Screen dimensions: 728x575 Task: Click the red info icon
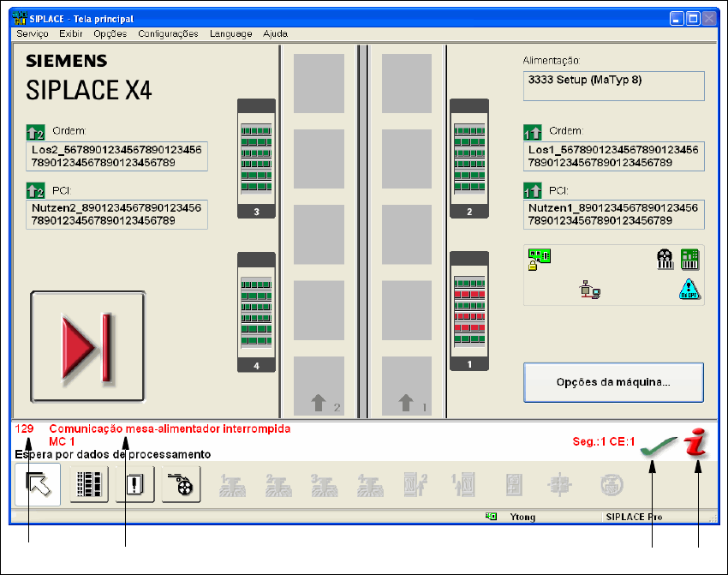click(696, 441)
